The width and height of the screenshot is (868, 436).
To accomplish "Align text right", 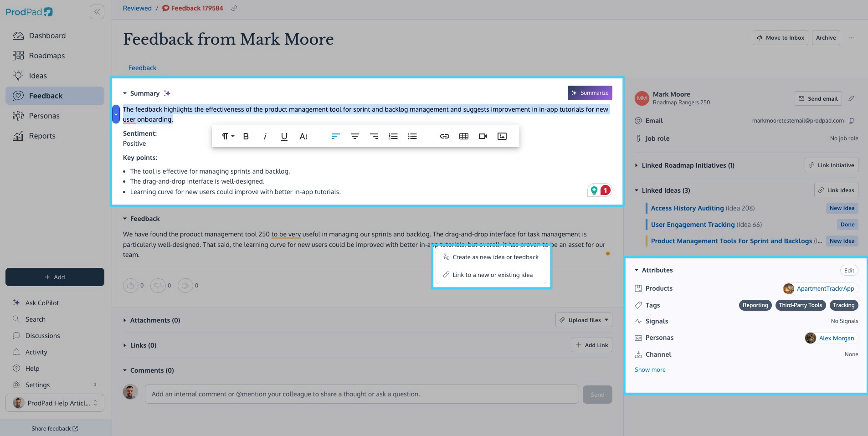I will [x=374, y=136].
